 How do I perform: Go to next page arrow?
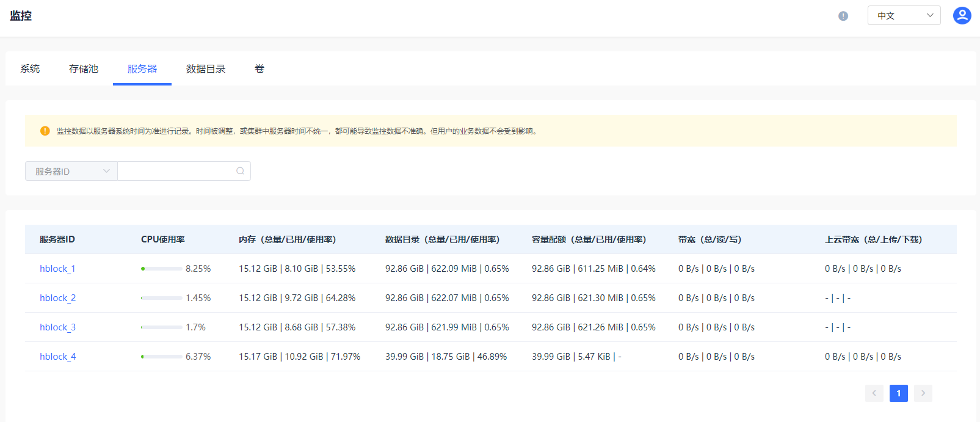pos(923,393)
